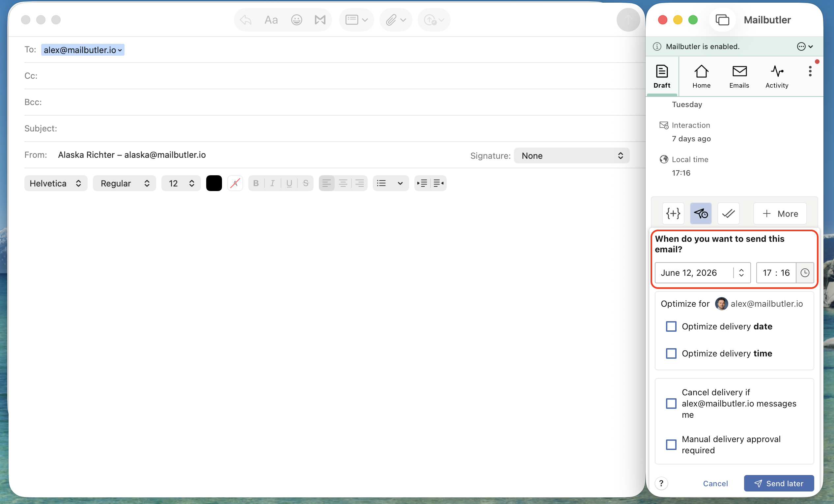
Task: Toggle the Aa format bar icon
Action: [x=271, y=20]
